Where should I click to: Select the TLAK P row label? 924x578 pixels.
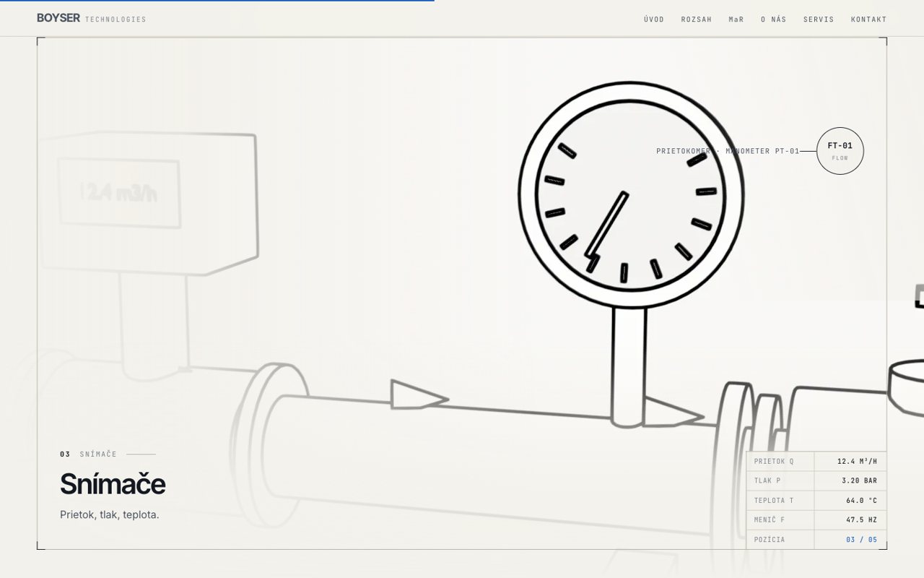(767, 480)
